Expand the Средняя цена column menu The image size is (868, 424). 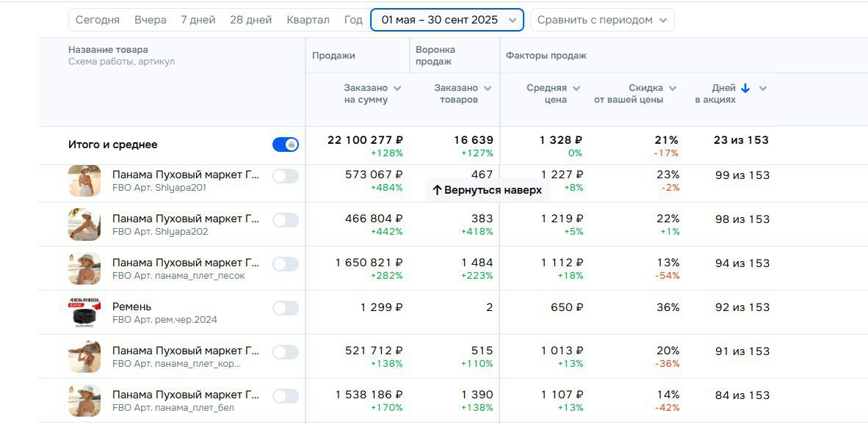pos(576,89)
